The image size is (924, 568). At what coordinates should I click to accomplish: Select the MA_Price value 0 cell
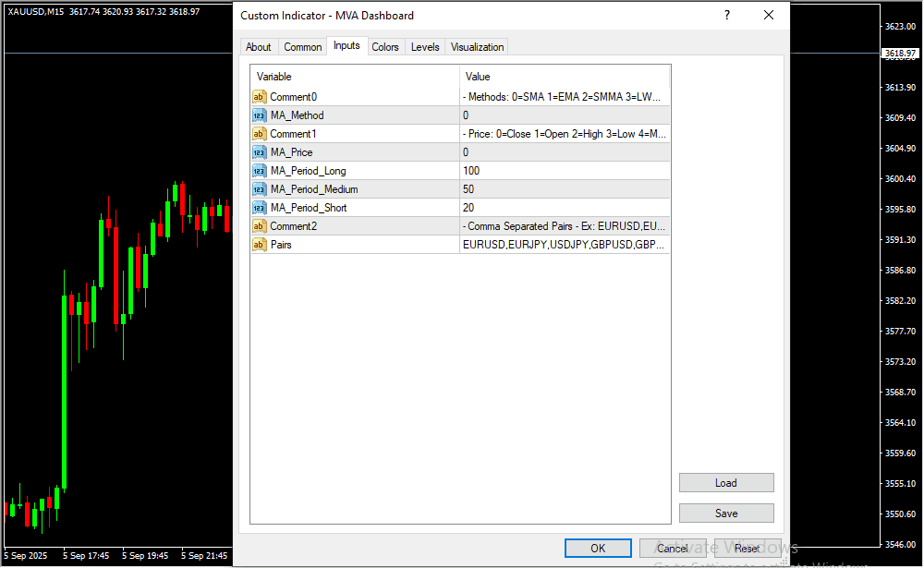pos(565,152)
